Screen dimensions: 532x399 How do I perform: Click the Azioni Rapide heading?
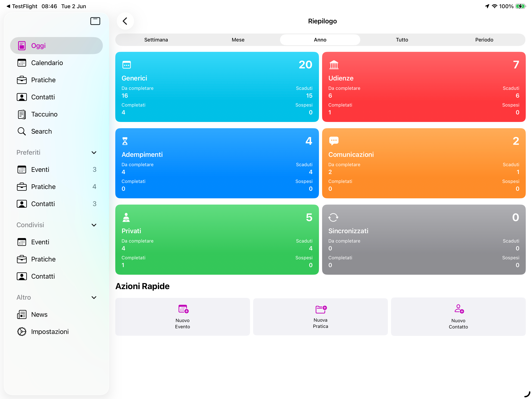(142, 286)
